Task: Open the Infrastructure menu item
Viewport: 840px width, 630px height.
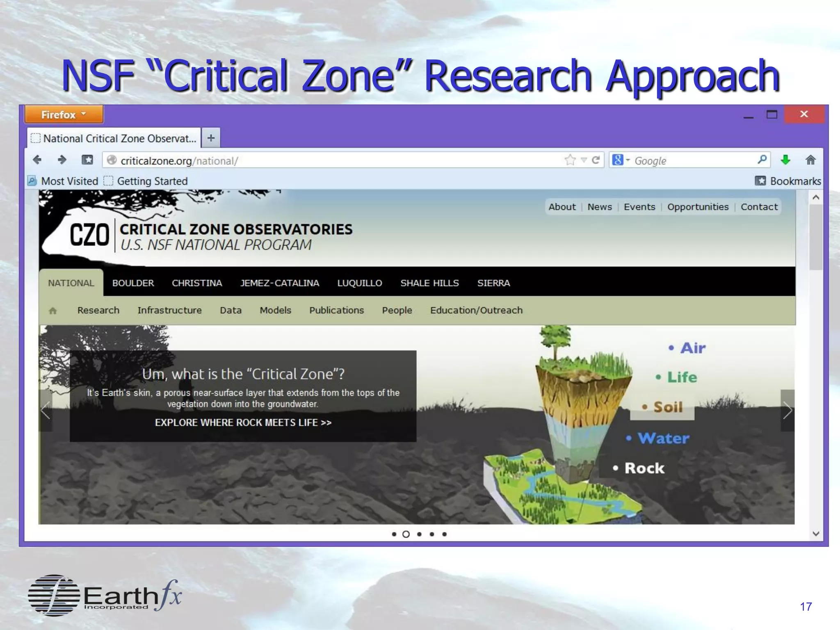Action: [x=169, y=310]
